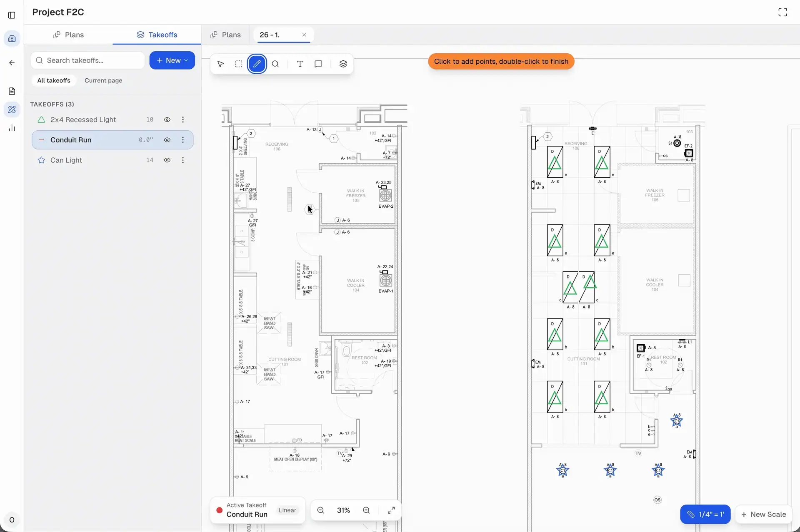Zoom out on the plan
800x532 pixels.
[x=320, y=510]
